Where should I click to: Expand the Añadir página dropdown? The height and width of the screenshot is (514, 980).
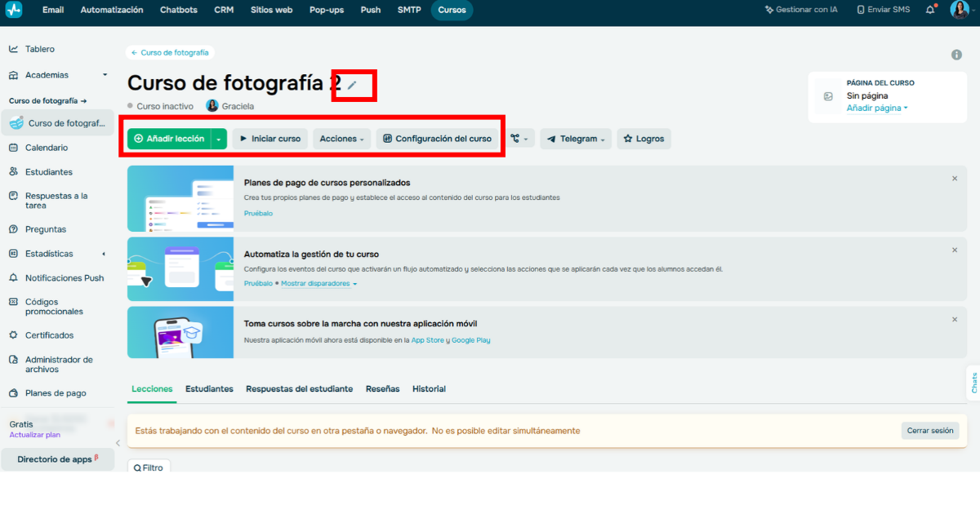(877, 108)
